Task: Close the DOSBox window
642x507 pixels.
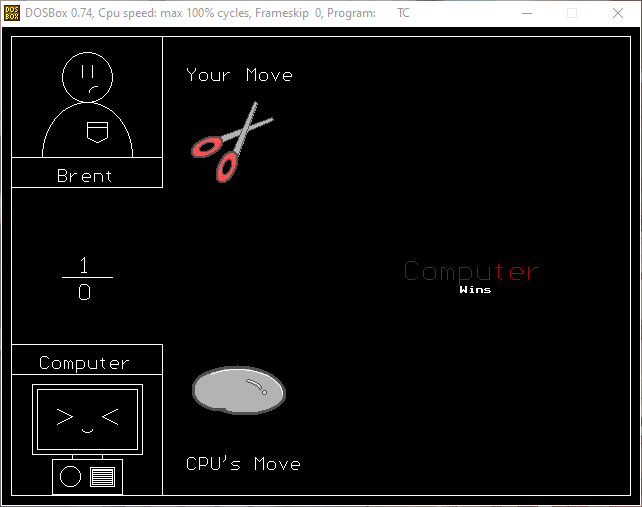Action: (x=618, y=13)
